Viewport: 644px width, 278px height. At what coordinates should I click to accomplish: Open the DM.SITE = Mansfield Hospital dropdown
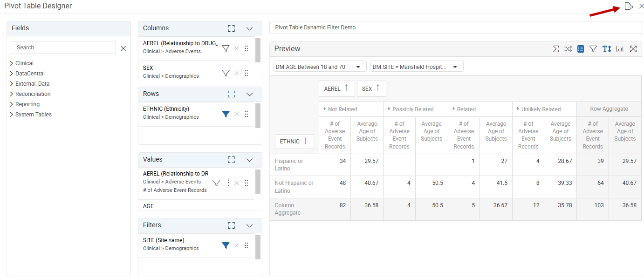[x=417, y=67]
